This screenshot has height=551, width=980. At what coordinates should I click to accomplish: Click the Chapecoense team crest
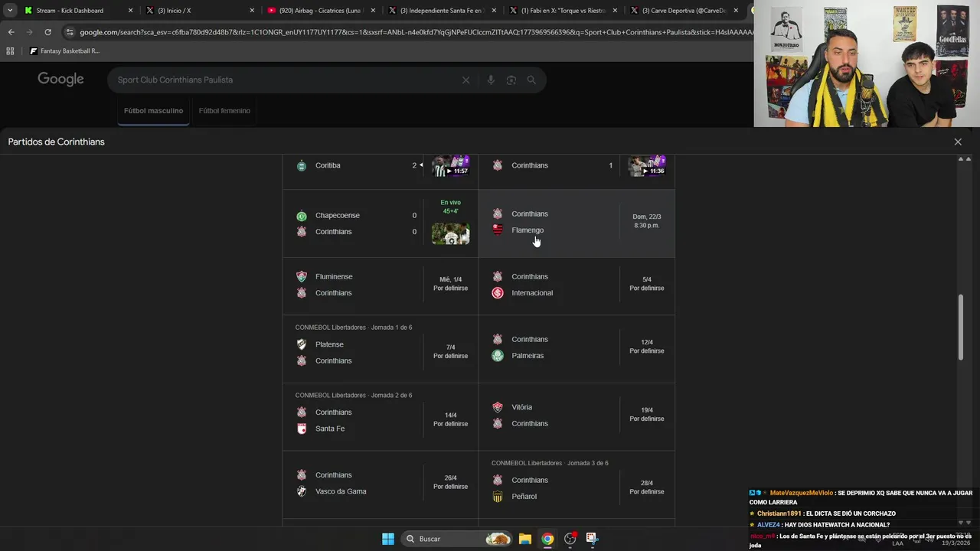point(302,216)
